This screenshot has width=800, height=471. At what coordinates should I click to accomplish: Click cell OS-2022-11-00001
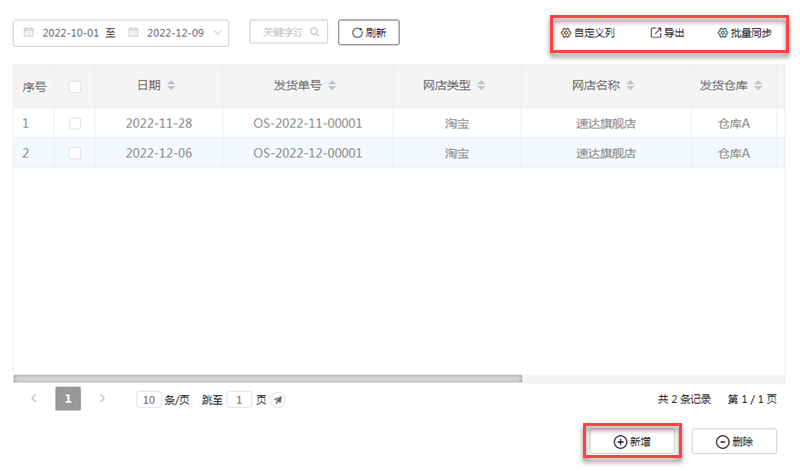coord(308,123)
